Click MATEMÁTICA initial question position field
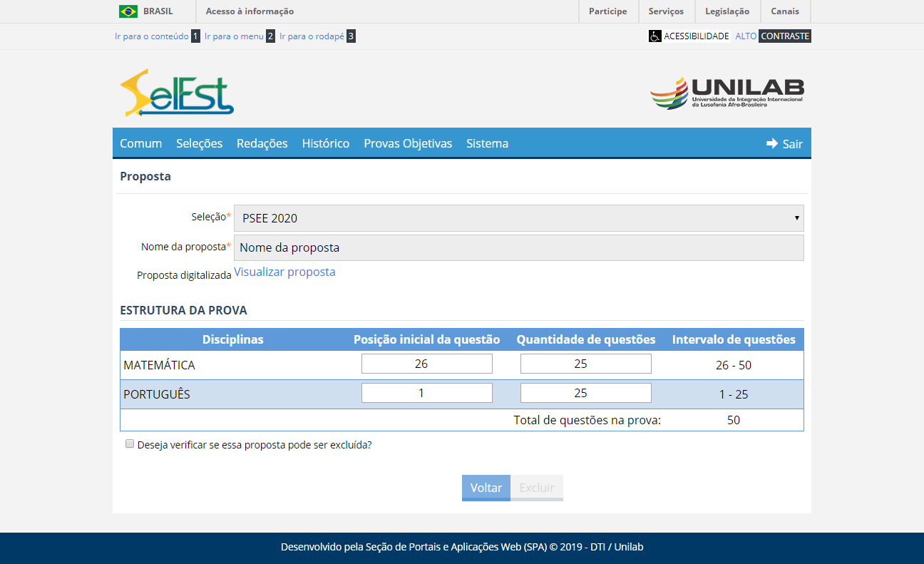 (x=426, y=364)
